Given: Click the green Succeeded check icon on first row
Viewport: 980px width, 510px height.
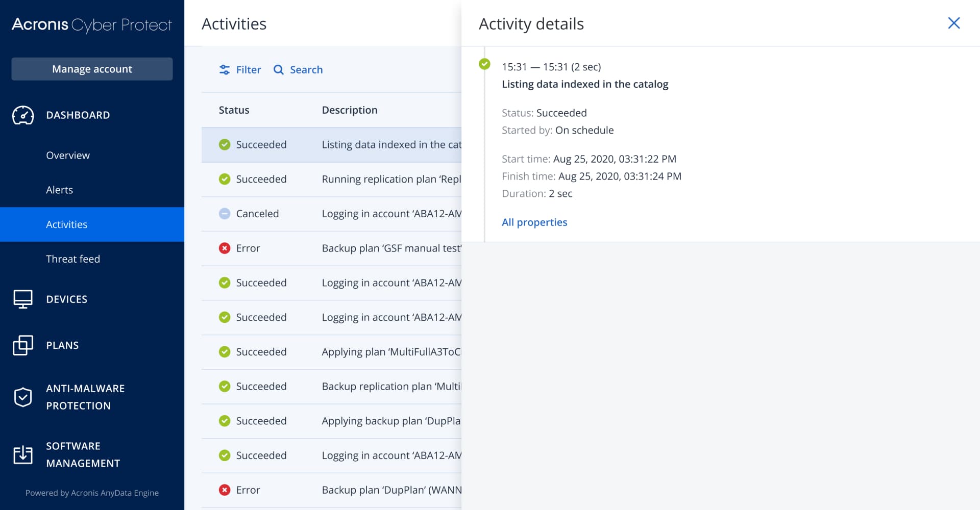Looking at the screenshot, I should pos(225,144).
